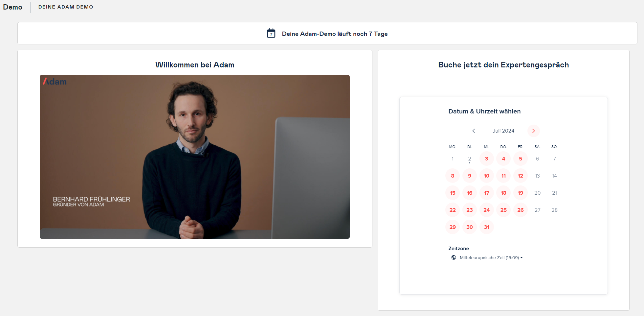Pick July 16 for the appointment
This screenshot has height=316, width=644.
tap(470, 193)
